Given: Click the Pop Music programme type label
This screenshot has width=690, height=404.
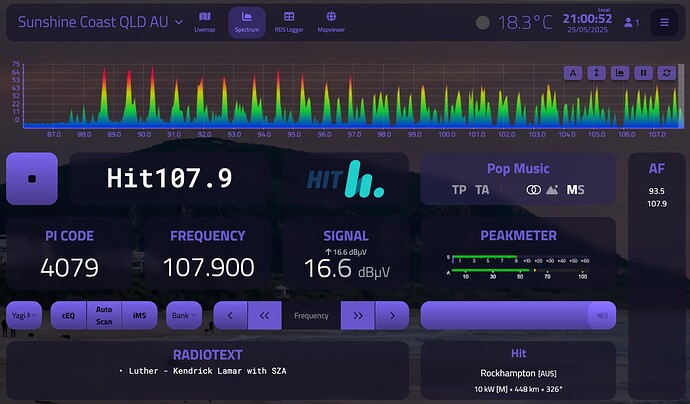Looking at the screenshot, I should (x=518, y=169).
